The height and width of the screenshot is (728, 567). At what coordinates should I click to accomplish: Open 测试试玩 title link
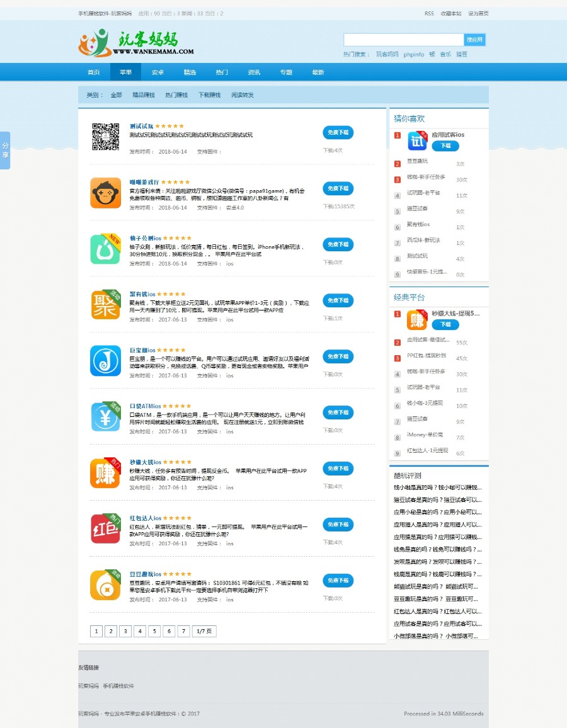141,127
